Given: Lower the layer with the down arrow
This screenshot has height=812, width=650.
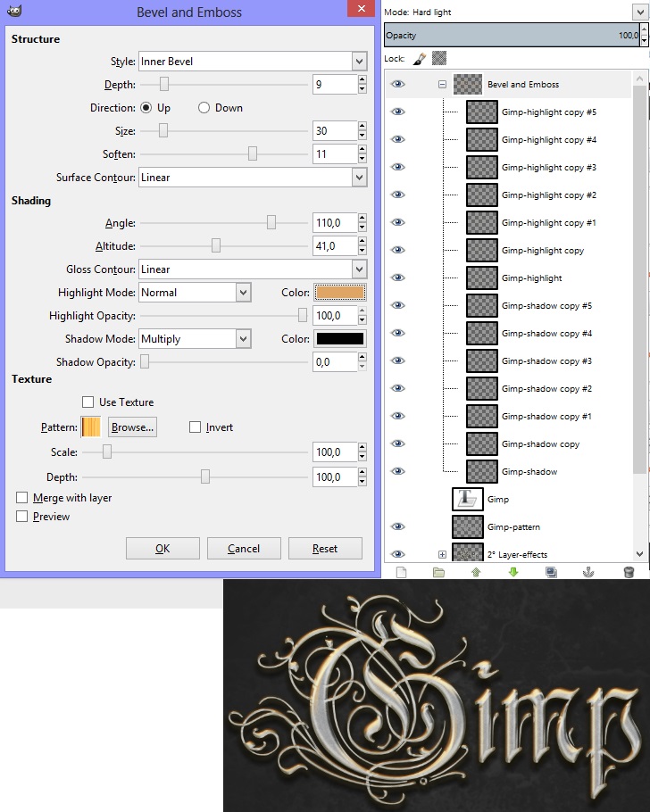Looking at the screenshot, I should pyautogui.click(x=513, y=572).
